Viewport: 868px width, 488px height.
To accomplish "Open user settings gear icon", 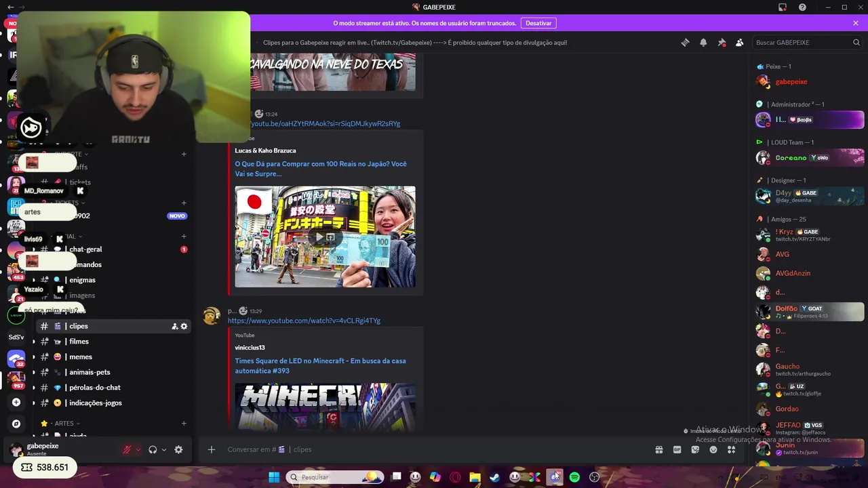I will click(x=178, y=449).
